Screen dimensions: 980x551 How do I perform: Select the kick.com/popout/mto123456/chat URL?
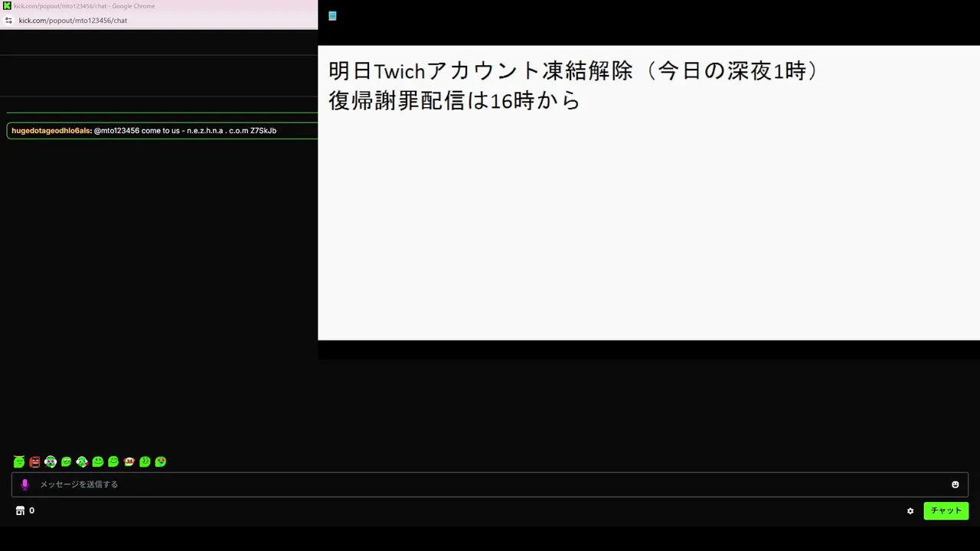coord(73,20)
